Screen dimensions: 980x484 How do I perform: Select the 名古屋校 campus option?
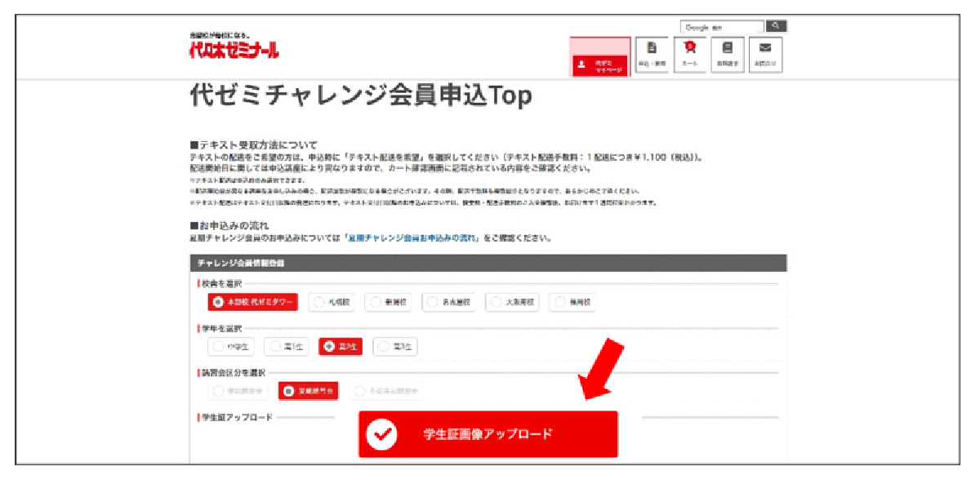click(448, 302)
